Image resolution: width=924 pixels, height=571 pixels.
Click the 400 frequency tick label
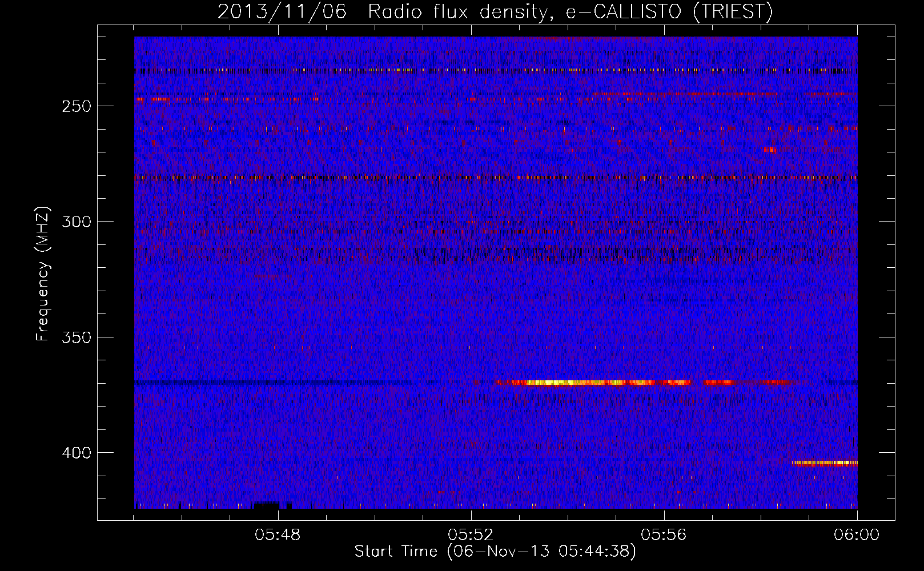click(77, 453)
